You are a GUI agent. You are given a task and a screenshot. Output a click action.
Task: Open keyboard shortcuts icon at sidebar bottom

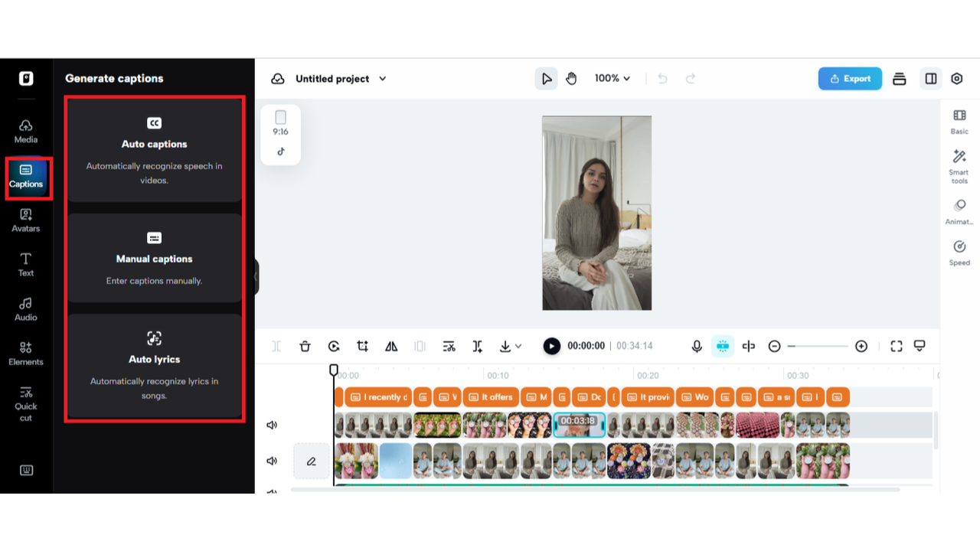point(26,471)
